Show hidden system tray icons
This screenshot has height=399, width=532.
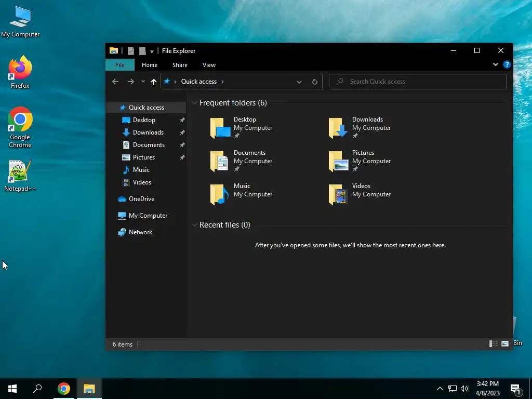tap(440, 389)
